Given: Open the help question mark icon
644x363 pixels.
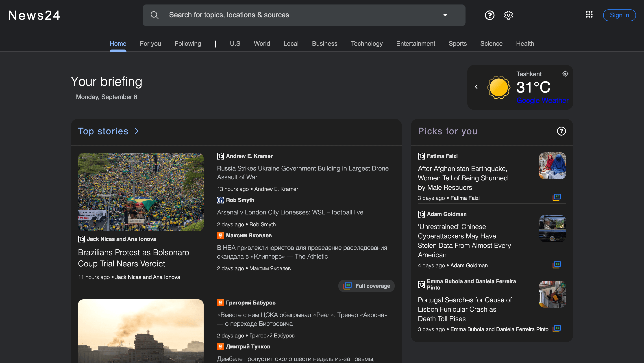Looking at the screenshot, I should (x=490, y=15).
